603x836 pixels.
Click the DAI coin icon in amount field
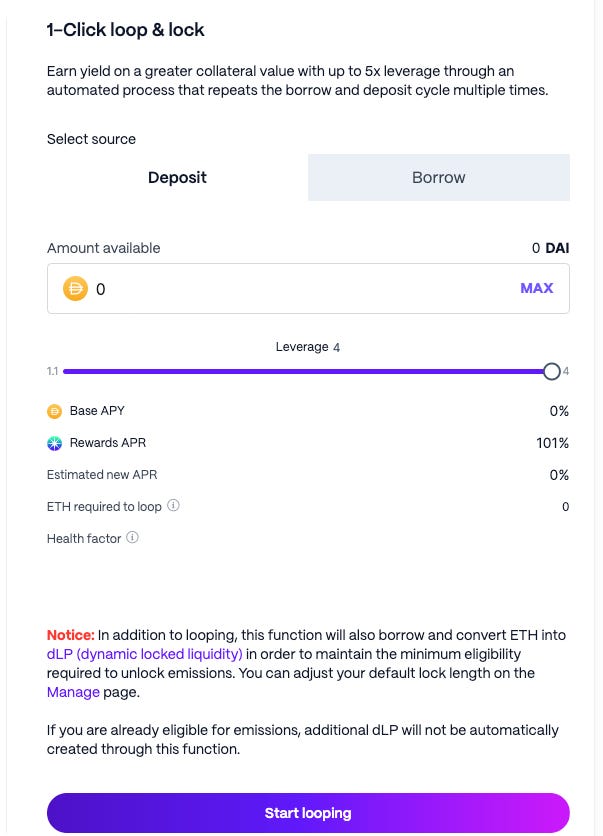tap(75, 288)
